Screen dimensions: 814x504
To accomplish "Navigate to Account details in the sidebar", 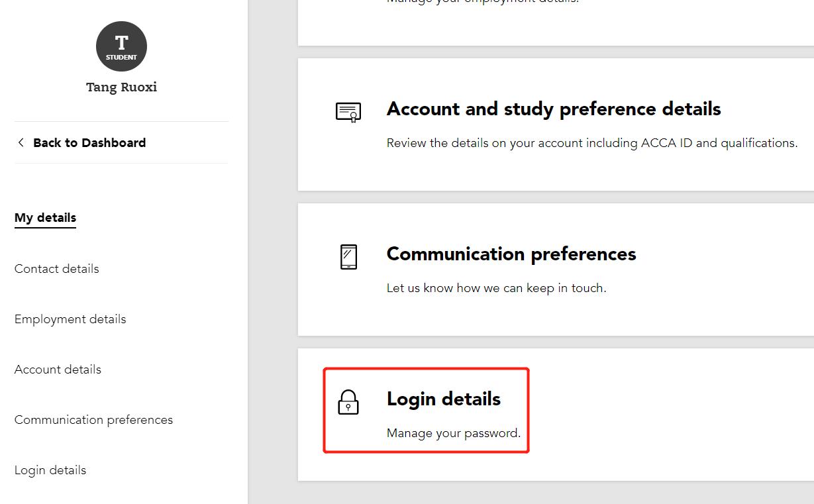I will (x=58, y=370).
